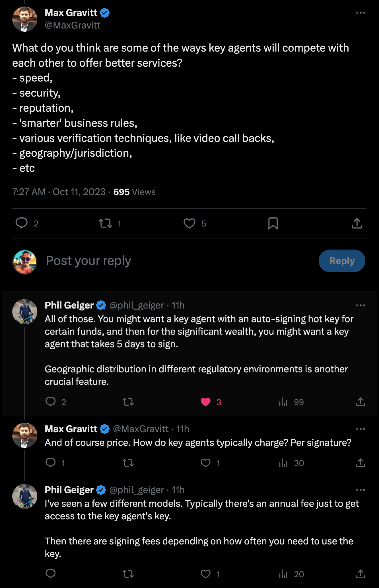Unlike Phil Geiger's reply with 3 likes

tap(206, 402)
